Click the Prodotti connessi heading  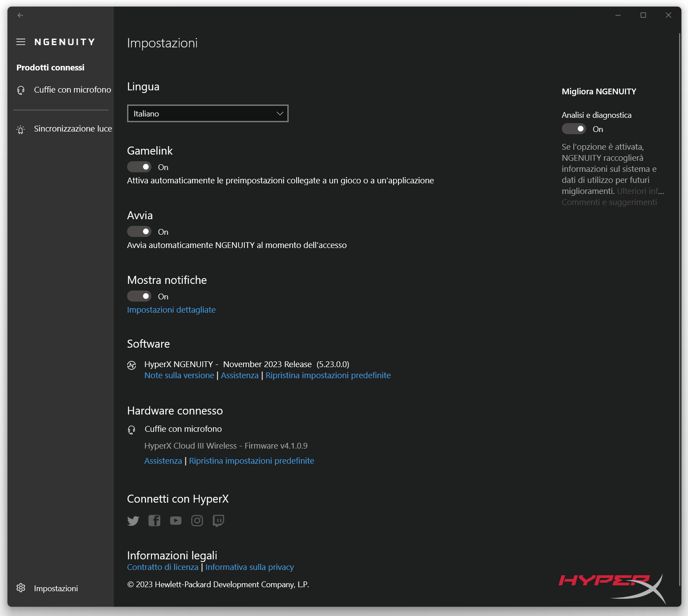point(50,67)
